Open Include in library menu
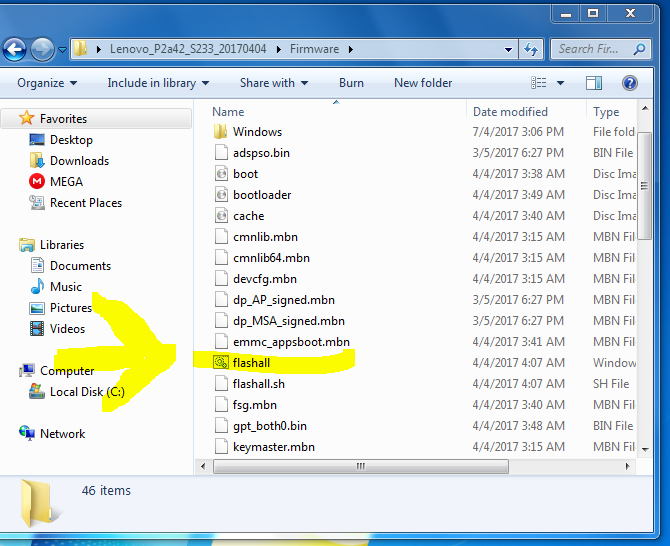 [158, 83]
